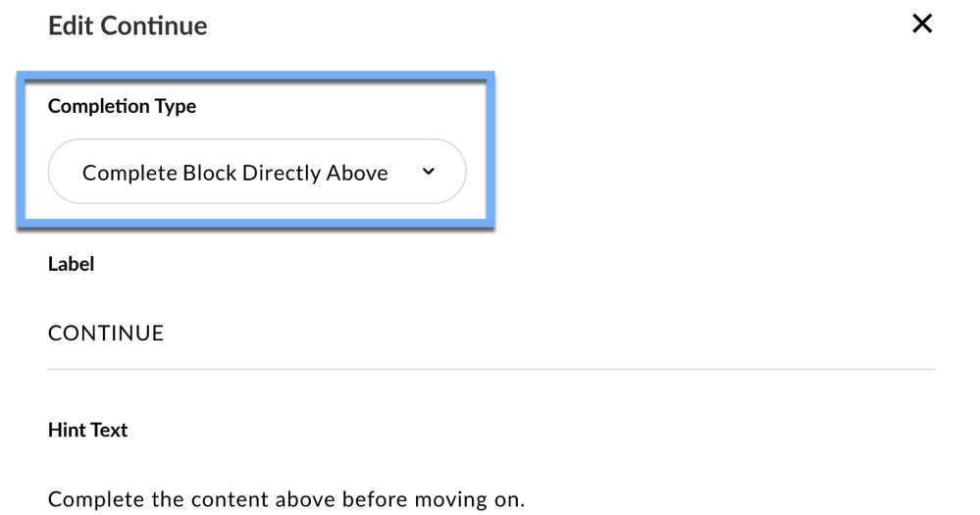Click the 'Hint Text' field caption
980x515 pixels.
(x=87, y=430)
